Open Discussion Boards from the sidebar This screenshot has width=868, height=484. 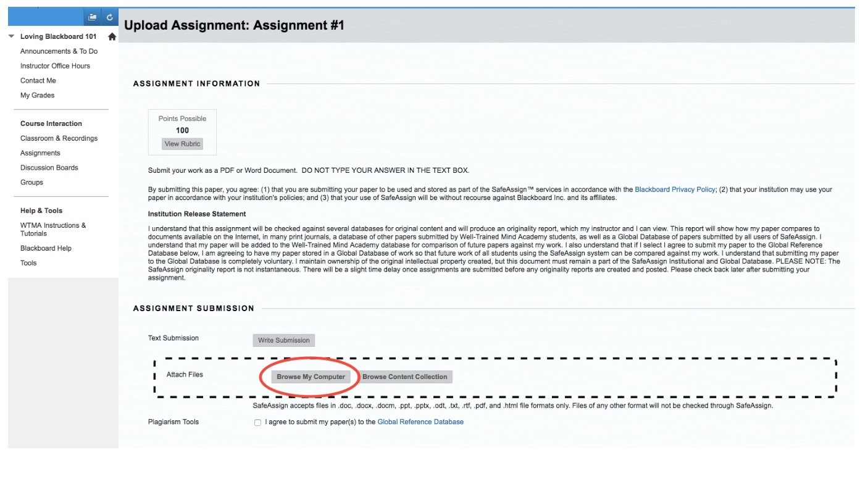click(49, 167)
